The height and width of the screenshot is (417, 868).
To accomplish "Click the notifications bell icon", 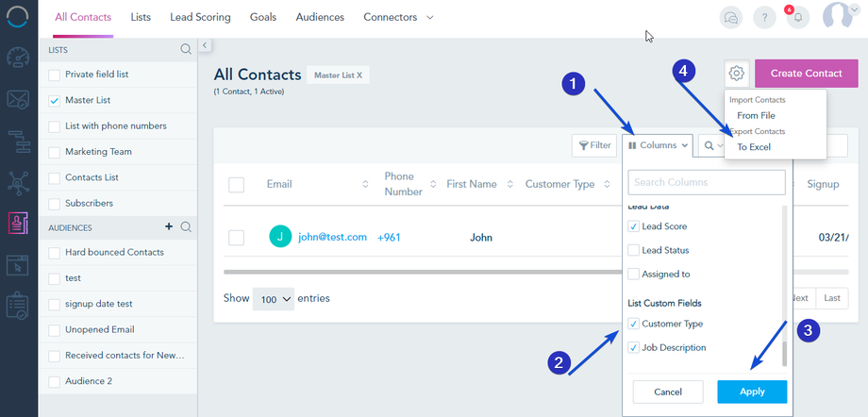I will pos(798,17).
